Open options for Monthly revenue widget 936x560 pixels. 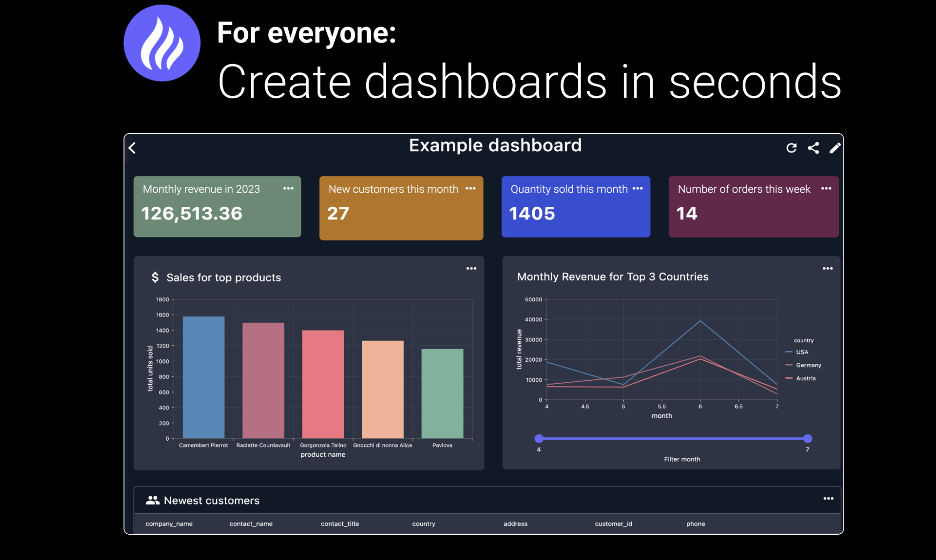tap(288, 189)
